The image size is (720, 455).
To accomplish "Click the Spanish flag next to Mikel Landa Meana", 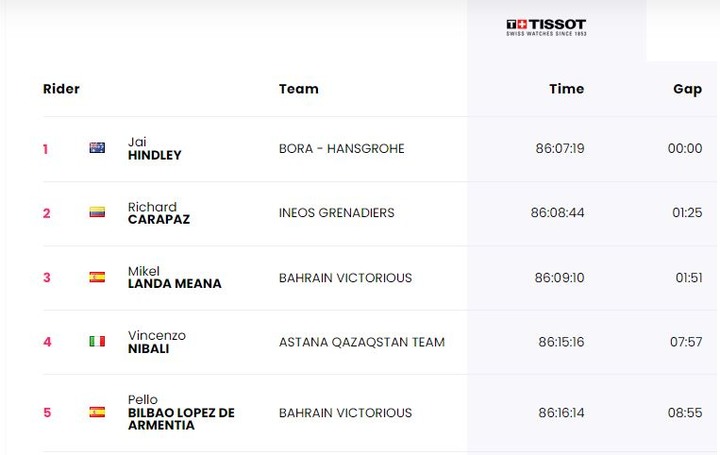I will coord(97,277).
